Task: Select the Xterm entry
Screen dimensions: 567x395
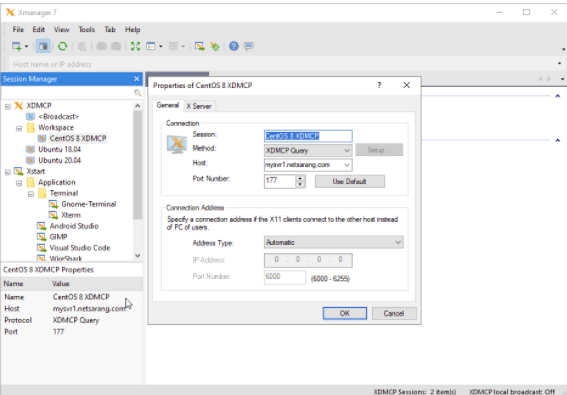Action: pos(71,215)
